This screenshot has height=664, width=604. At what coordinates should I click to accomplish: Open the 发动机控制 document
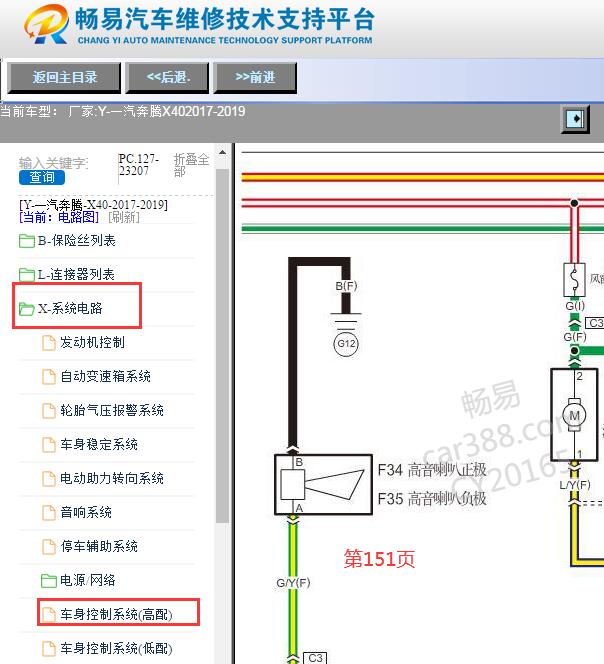(x=92, y=342)
